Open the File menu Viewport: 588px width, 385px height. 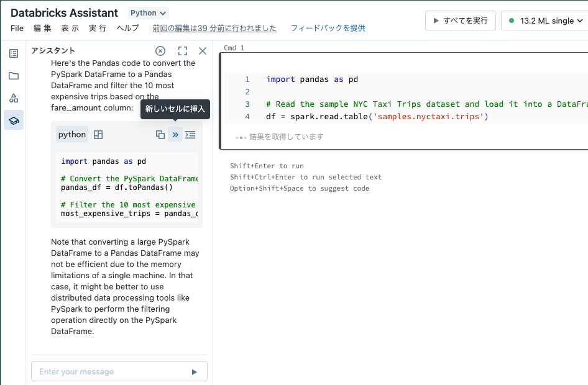click(17, 28)
